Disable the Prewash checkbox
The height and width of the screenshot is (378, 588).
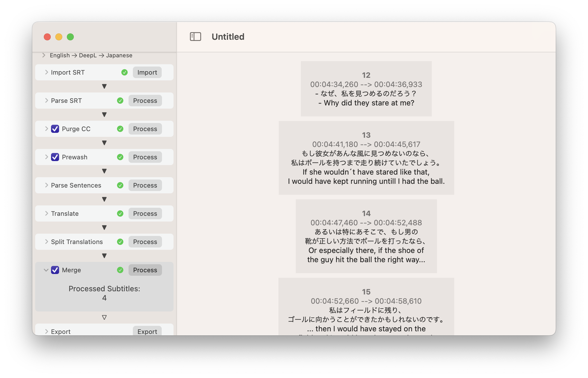point(55,157)
